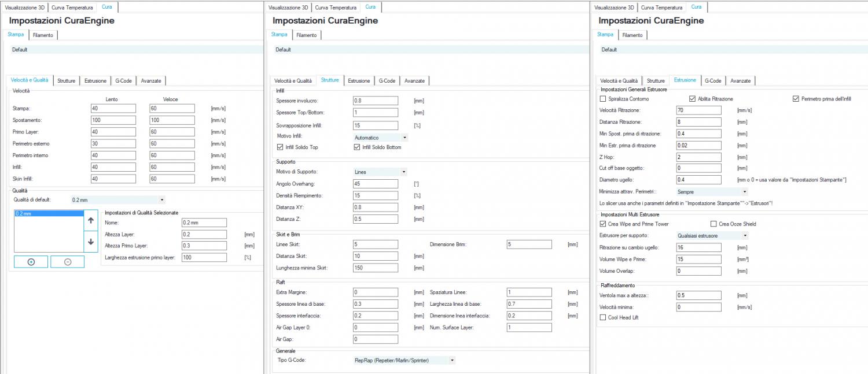Image resolution: width=868 pixels, height=374 pixels.
Task: Disable Infill Solido Top
Action: [x=281, y=147]
